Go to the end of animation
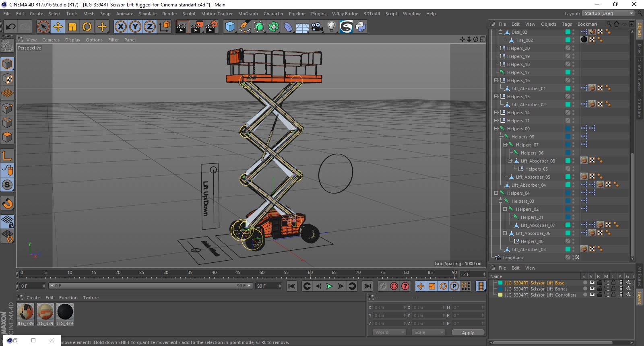The width and height of the screenshot is (644, 346). point(367,286)
